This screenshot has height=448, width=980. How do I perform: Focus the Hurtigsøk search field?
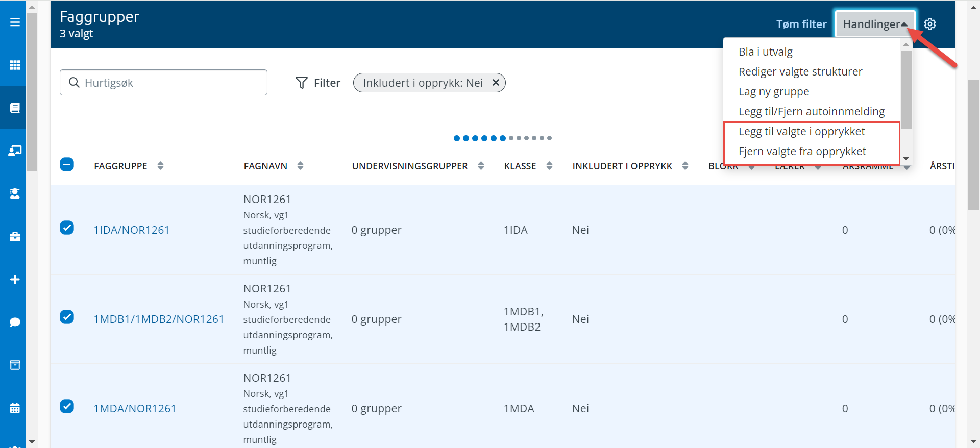(x=163, y=83)
